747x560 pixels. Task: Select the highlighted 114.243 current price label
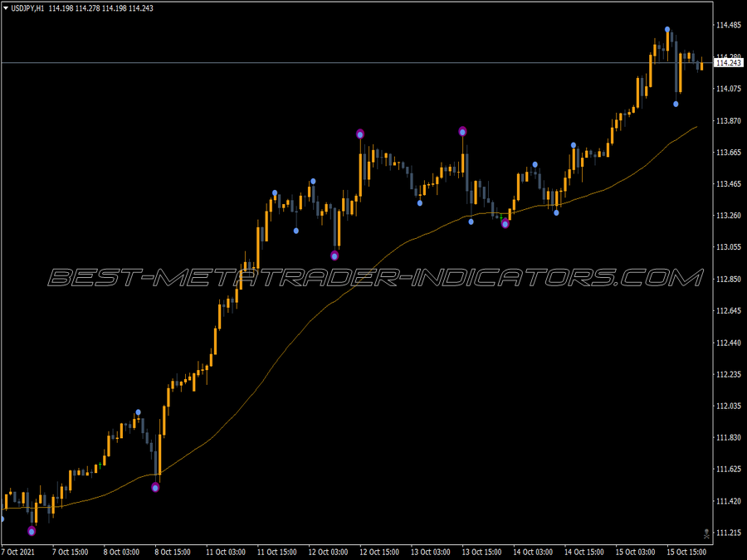[729, 63]
